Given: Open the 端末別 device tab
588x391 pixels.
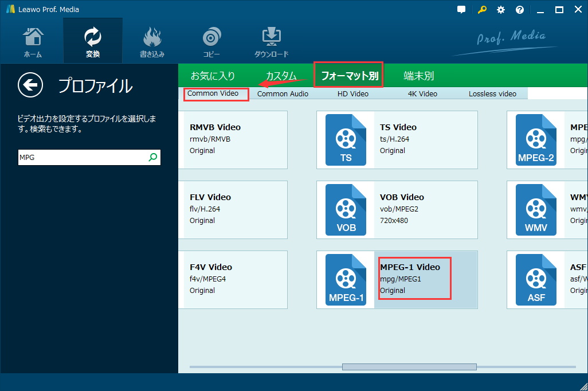Looking at the screenshot, I should pyautogui.click(x=418, y=76).
